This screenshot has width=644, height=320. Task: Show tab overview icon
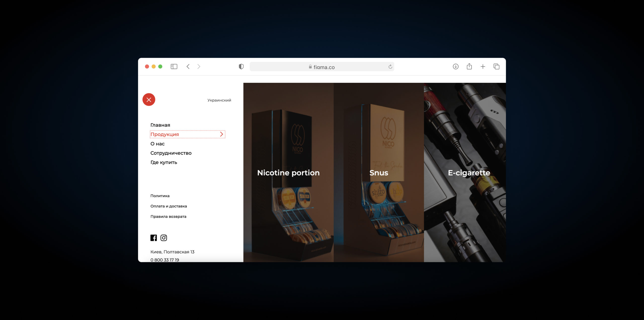pyautogui.click(x=496, y=67)
